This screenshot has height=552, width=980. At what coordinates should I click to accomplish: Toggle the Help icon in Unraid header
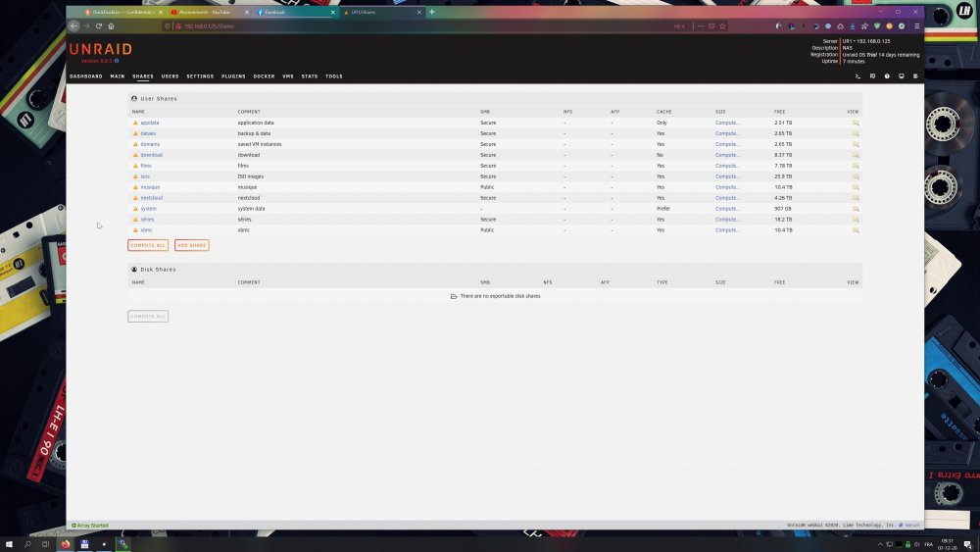[887, 76]
